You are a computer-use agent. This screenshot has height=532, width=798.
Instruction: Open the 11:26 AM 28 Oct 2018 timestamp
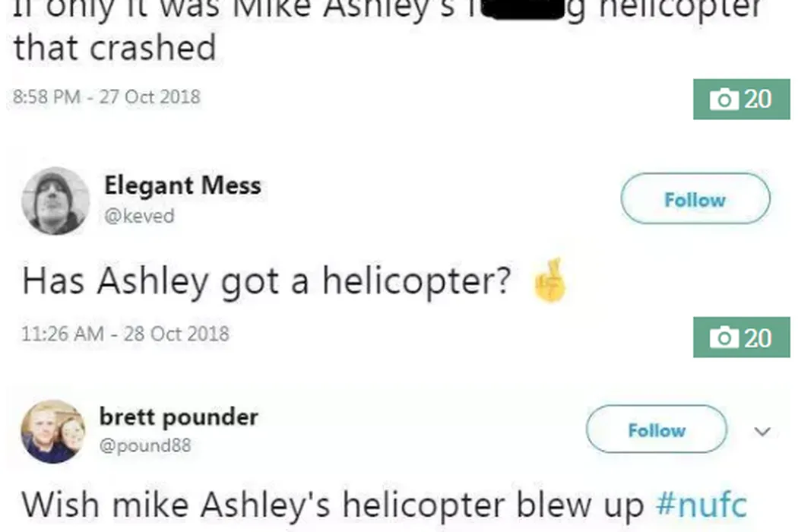(x=125, y=334)
